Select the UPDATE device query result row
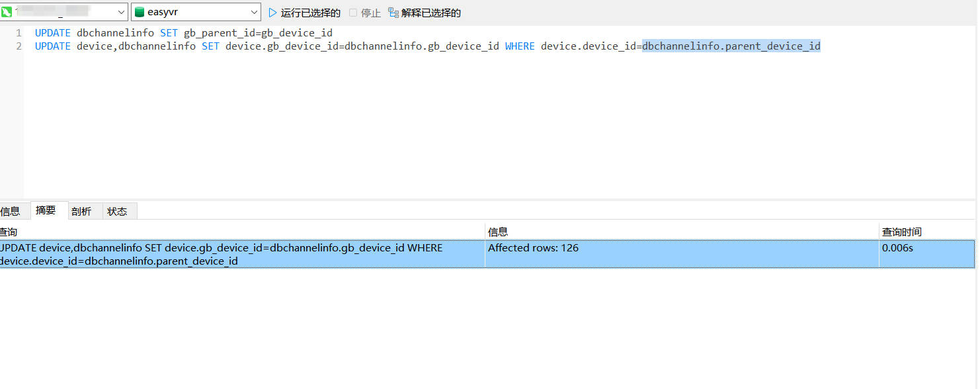This screenshot has height=389, width=980. [x=487, y=254]
